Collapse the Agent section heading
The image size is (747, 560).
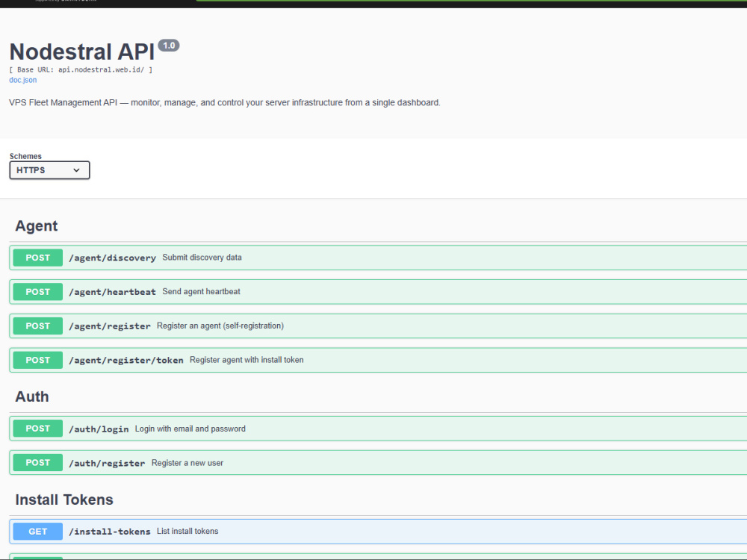pyautogui.click(x=36, y=225)
